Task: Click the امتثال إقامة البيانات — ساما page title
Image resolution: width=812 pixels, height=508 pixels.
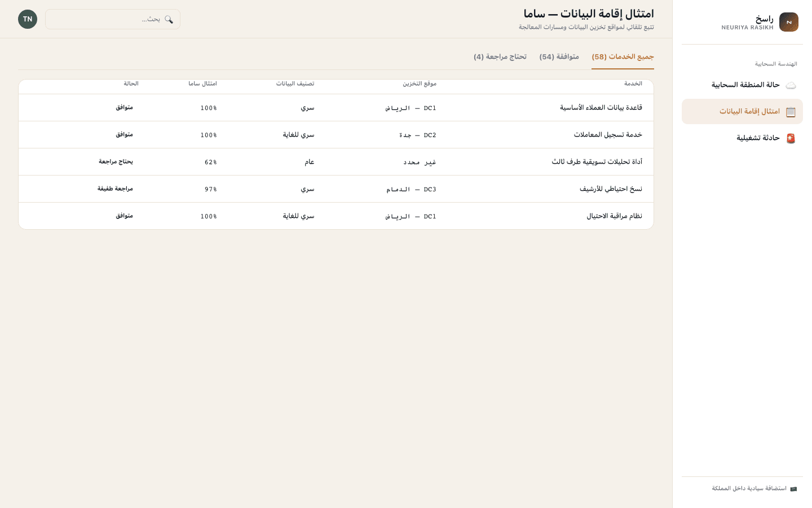Action: tap(589, 14)
